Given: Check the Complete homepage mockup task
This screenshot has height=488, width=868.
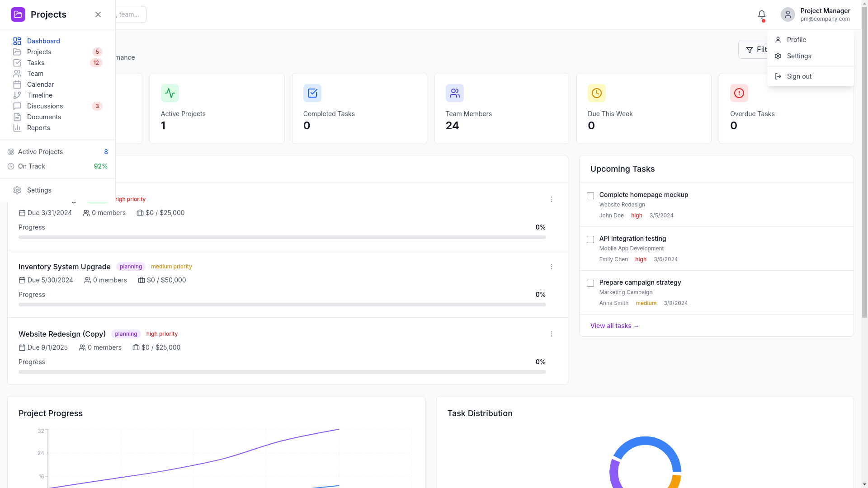Looking at the screenshot, I should [590, 196].
